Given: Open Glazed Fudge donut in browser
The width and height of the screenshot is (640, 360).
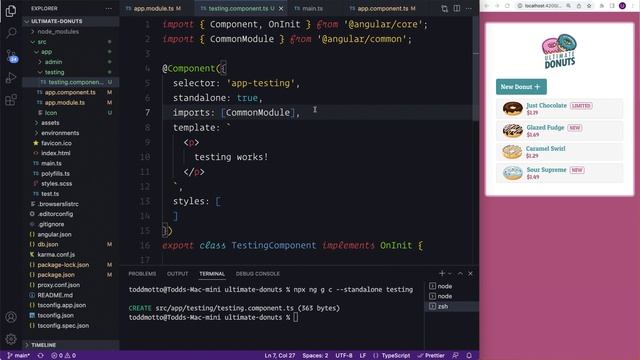Looking at the screenshot, I should [x=560, y=131].
